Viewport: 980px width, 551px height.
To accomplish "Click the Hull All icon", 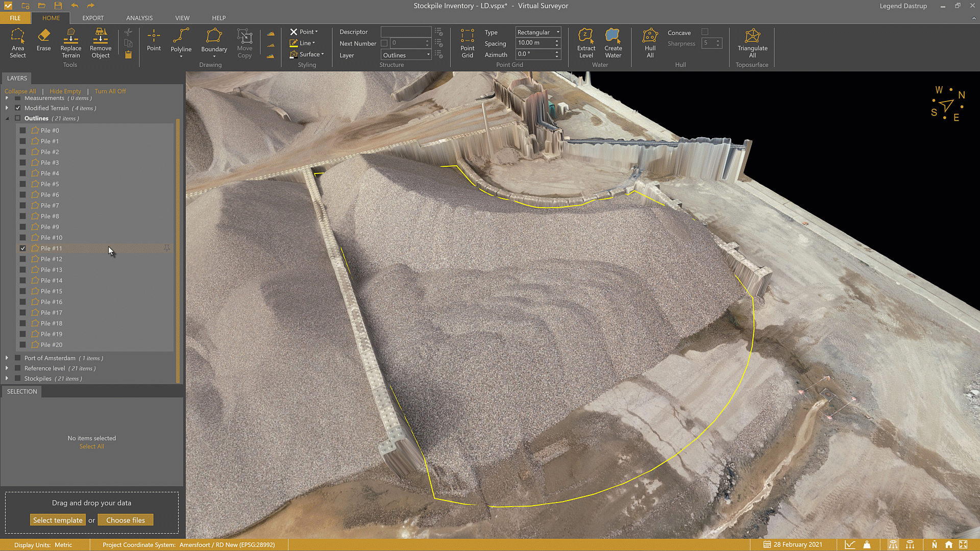I will coord(650,43).
